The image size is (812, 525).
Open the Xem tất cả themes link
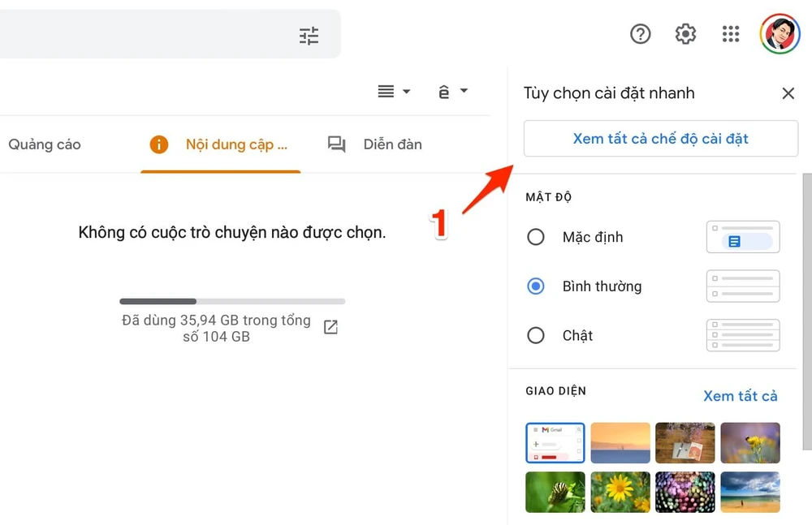tap(741, 396)
